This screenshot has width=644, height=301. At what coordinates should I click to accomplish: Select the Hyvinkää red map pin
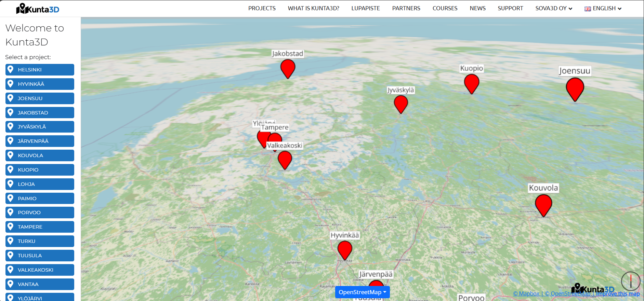click(345, 250)
